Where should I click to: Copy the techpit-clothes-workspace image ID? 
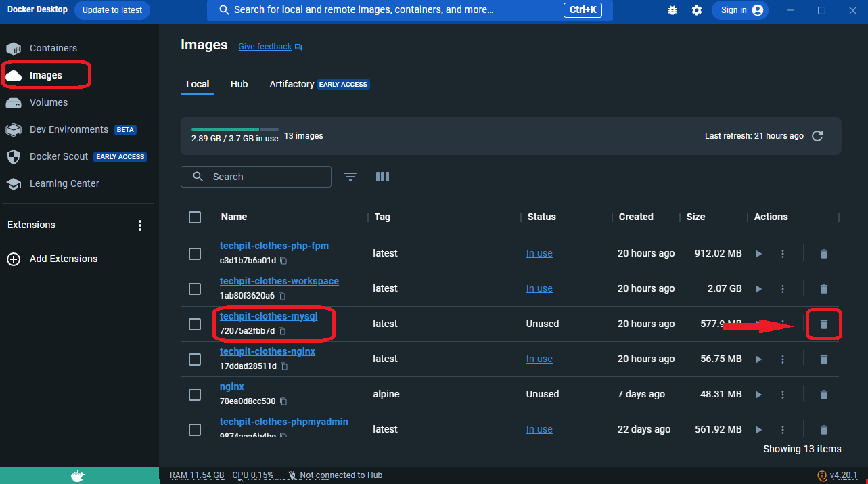[x=282, y=296]
